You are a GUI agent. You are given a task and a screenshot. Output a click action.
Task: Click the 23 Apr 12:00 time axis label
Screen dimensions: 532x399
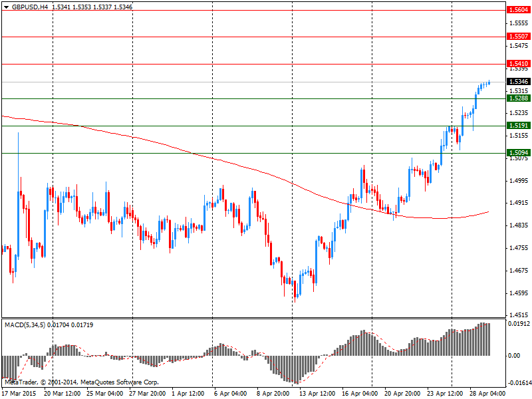point(444,394)
